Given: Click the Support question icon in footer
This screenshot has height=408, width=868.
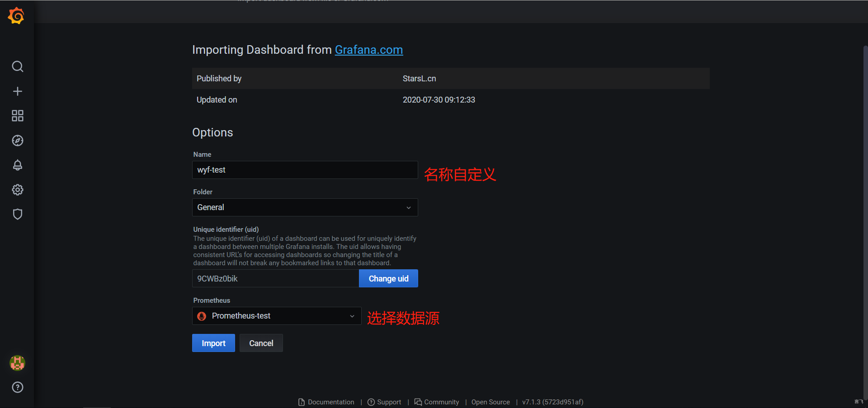Looking at the screenshot, I should (x=371, y=402).
